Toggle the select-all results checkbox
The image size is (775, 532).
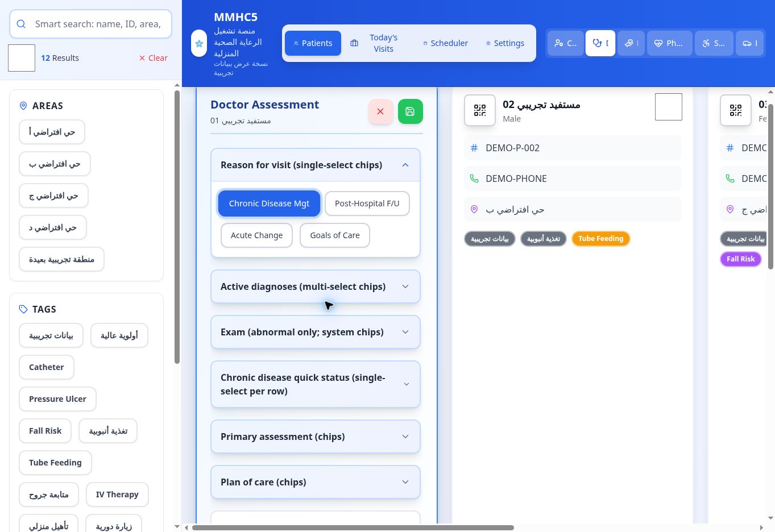22,58
